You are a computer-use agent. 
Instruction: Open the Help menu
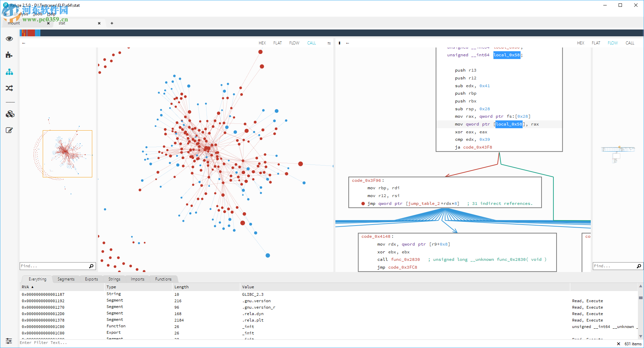coord(51,14)
